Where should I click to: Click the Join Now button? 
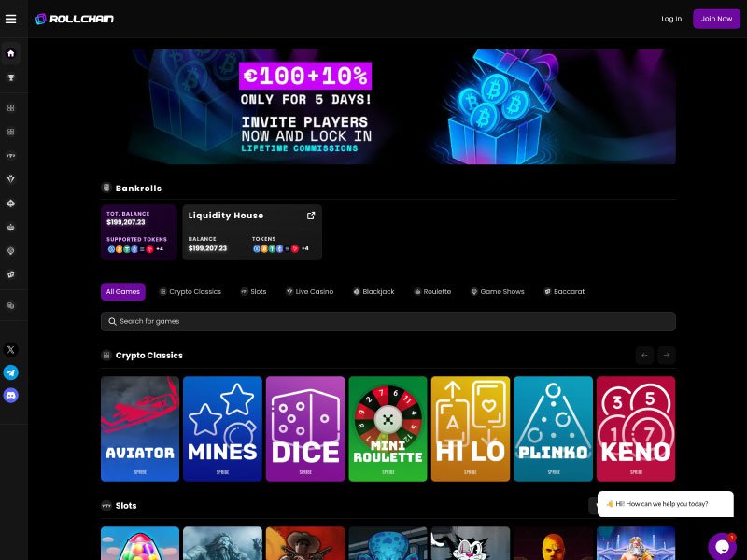(x=716, y=19)
